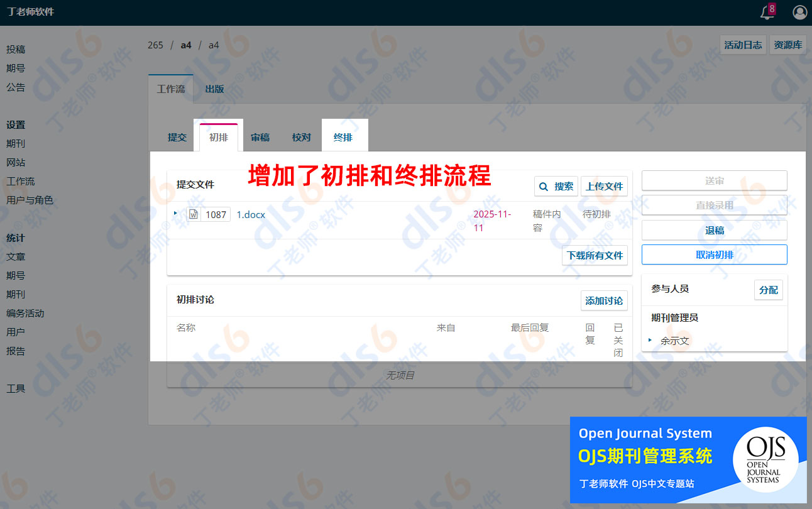
Task: Expand the 1.docx file row details
Action: (176, 214)
